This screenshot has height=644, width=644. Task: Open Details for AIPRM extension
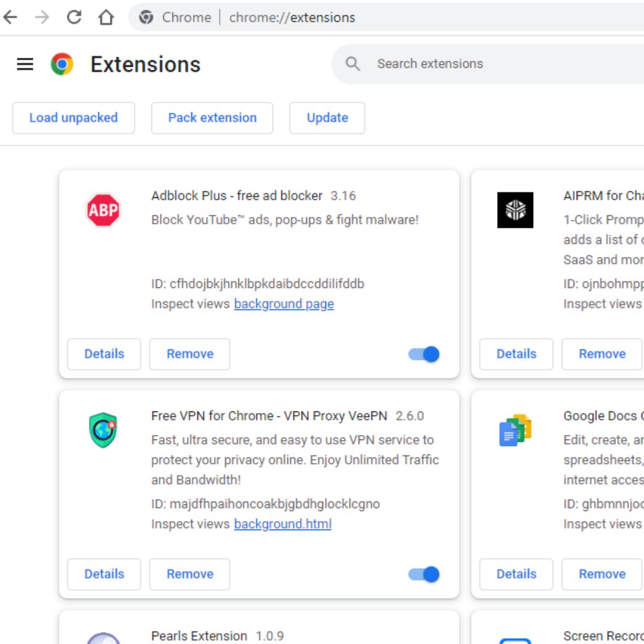pos(516,354)
